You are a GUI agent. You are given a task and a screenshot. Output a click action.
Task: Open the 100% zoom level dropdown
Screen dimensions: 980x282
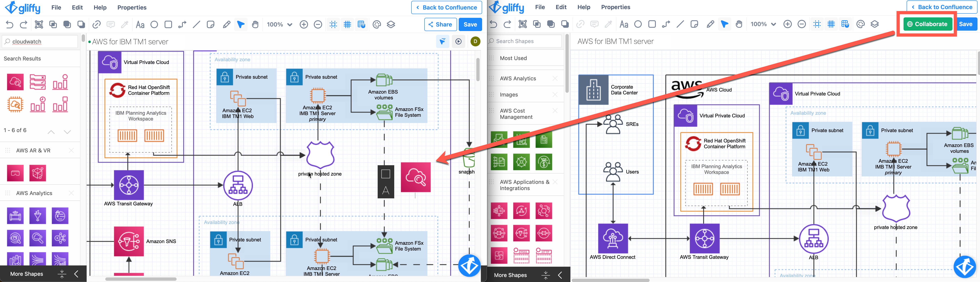click(x=279, y=24)
